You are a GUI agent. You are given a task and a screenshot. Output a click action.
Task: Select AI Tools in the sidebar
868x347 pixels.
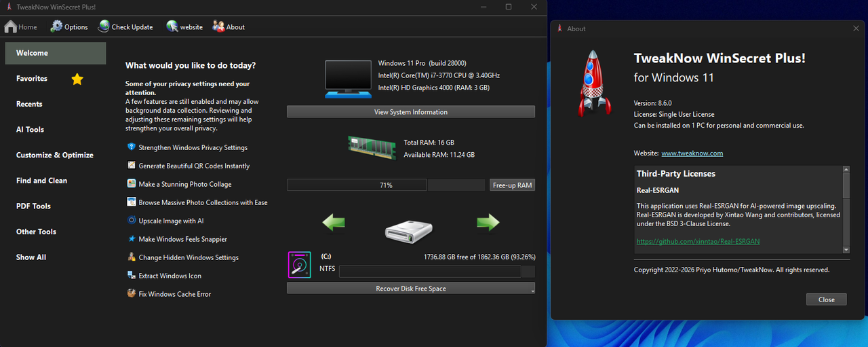pyautogui.click(x=31, y=130)
